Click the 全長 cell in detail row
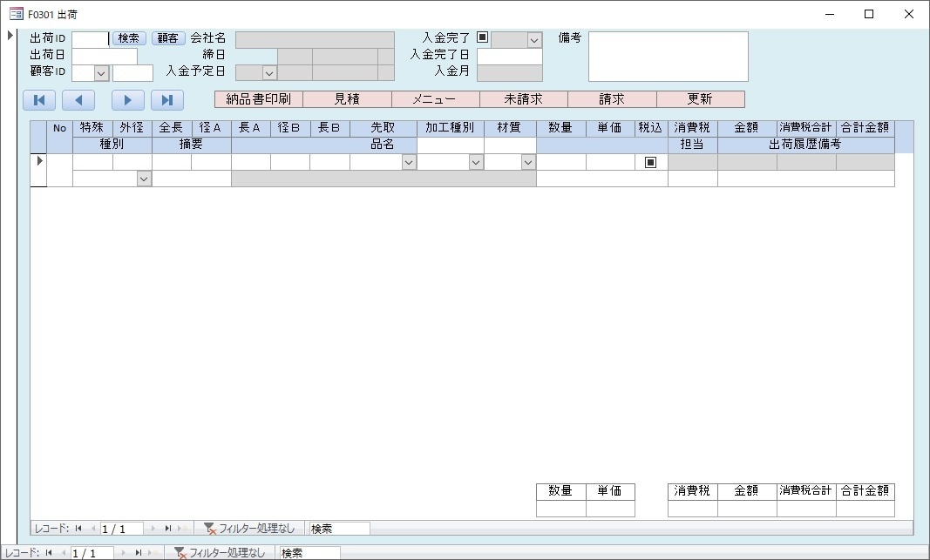The height and width of the screenshot is (560, 930). [172, 162]
